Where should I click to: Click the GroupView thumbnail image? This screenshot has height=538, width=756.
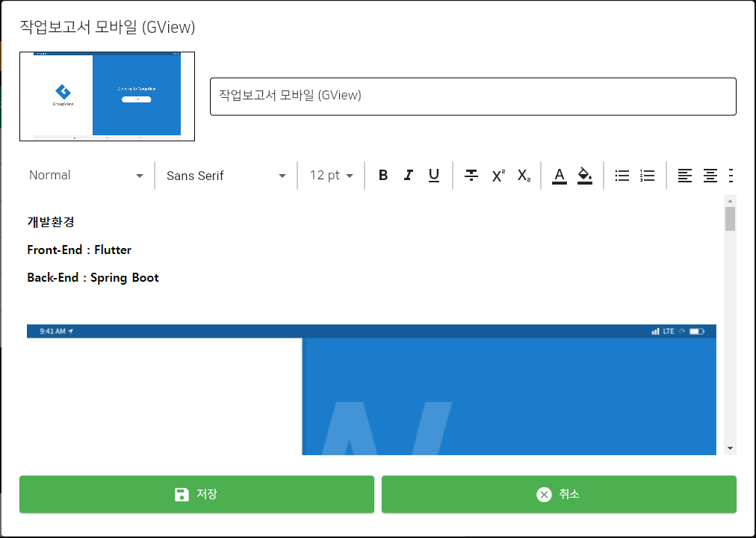pos(107,96)
